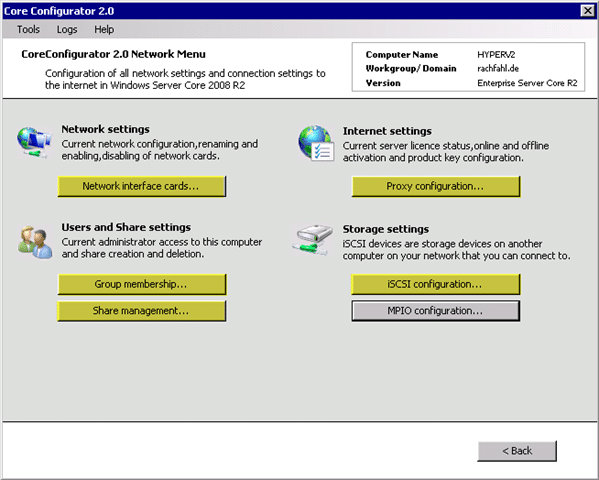Screen dimensions: 599x480
Task: Click the computer name HYPERV2
Action: point(496,55)
